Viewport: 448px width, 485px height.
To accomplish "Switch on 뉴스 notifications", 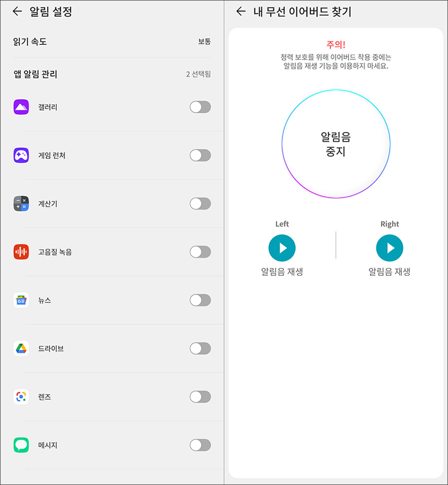I will tap(200, 300).
